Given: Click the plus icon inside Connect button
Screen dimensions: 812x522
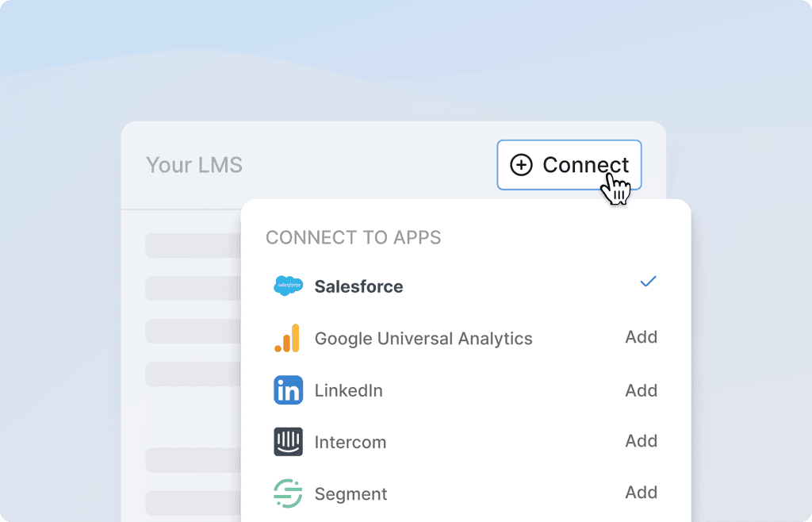Looking at the screenshot, I should [x=522, y=165].
